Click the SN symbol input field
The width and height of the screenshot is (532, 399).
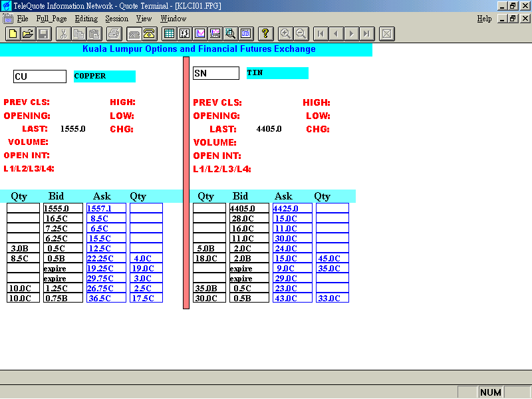click(215, 73)
